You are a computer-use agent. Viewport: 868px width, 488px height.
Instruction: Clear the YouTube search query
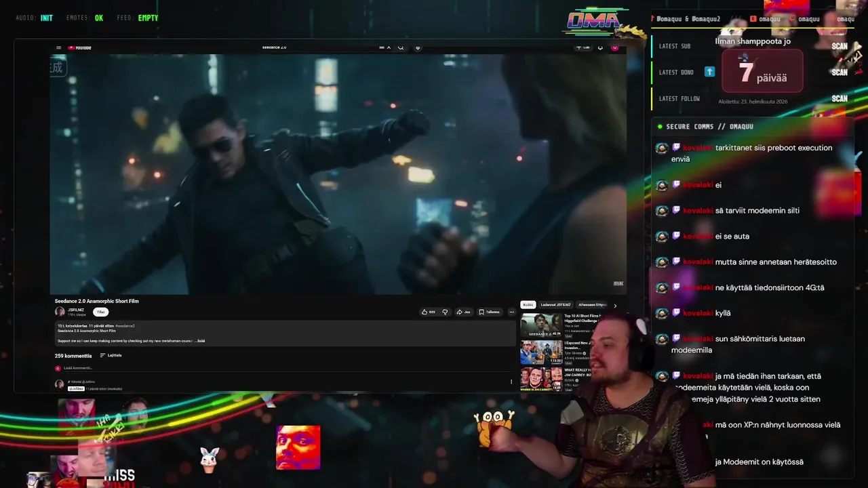pos(389,47)
